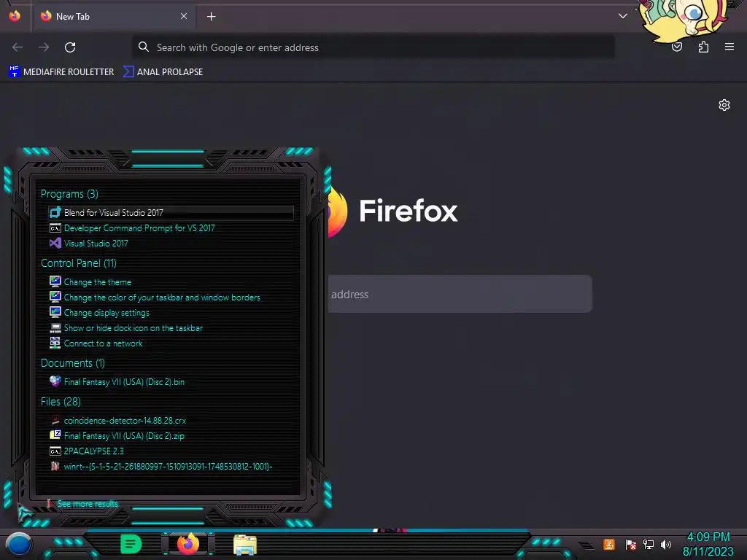
Task: Open the green notes app on taskbar
Action: (x=131, y=544)
